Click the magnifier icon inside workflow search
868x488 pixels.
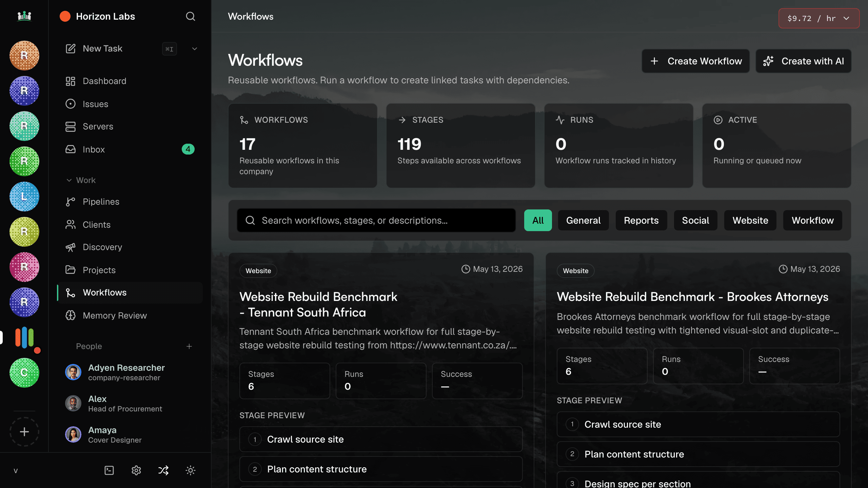pyautogui.click(x=250, y=220)
